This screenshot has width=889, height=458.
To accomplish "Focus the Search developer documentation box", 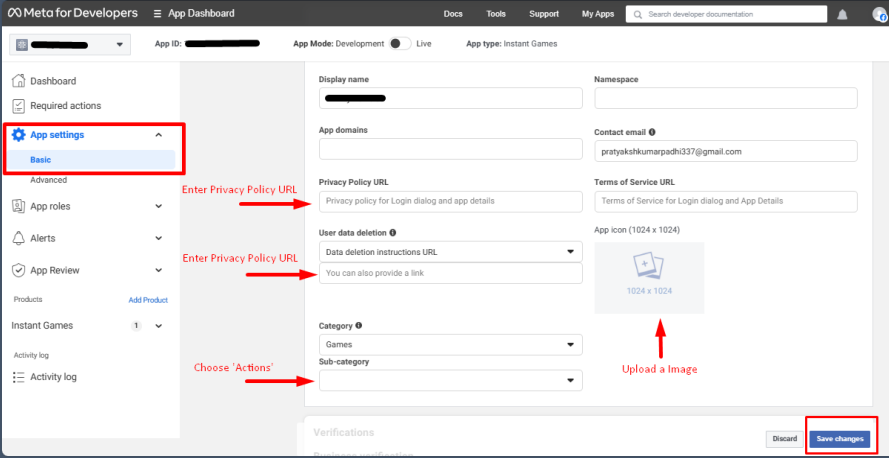I will pyautogui.click(x=726, y=14).
